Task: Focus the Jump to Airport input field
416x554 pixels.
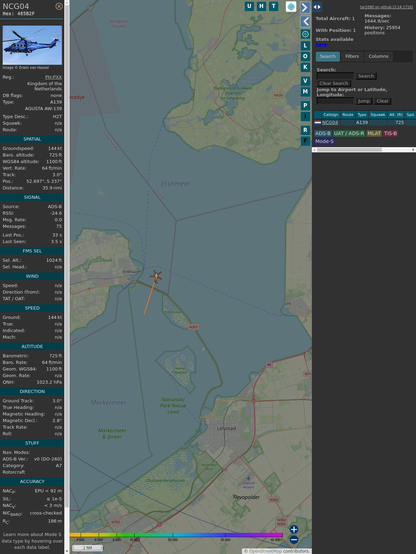Action: [x=335, y=101]
